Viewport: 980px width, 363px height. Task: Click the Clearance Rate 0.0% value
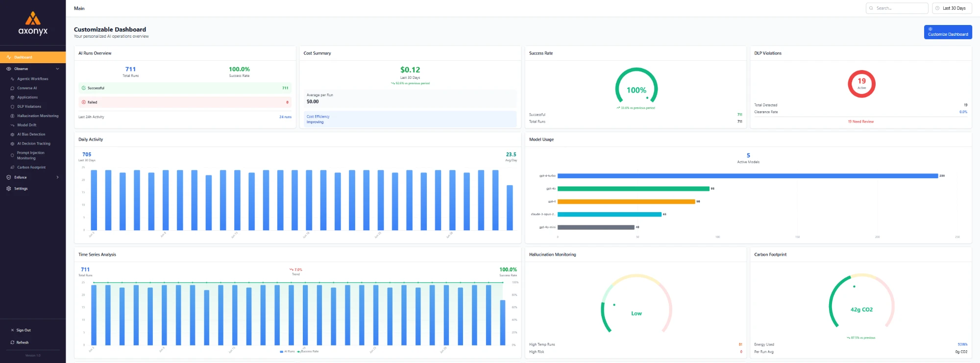click(963, 112)
